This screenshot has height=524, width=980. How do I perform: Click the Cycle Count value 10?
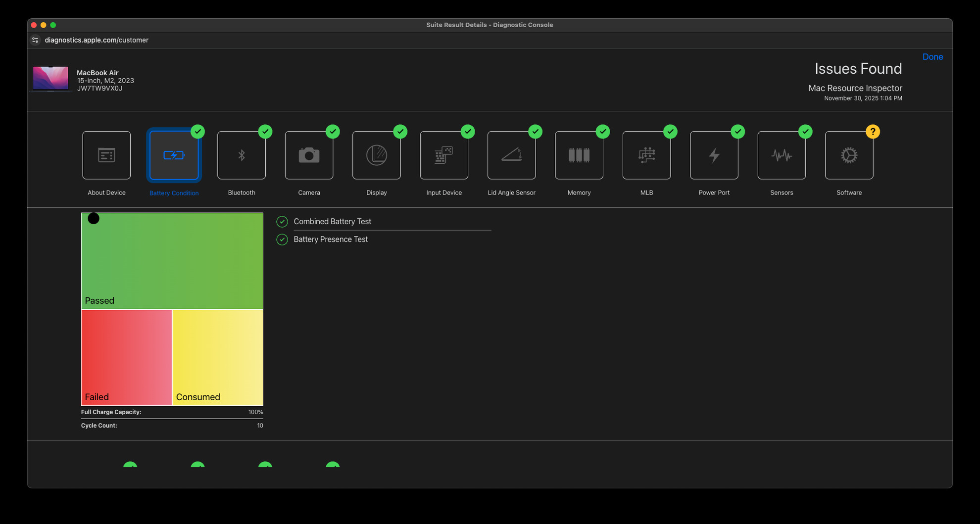pyautogui.click(x=260, y=426)
